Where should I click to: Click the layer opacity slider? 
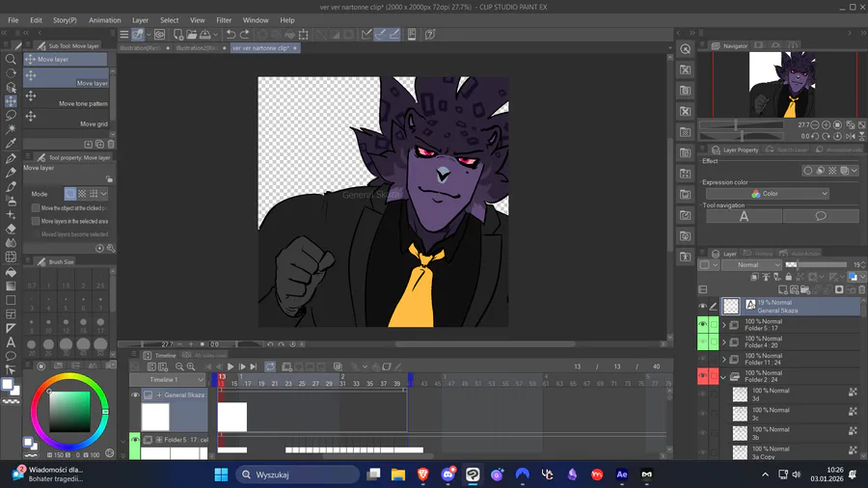(816, 265)
